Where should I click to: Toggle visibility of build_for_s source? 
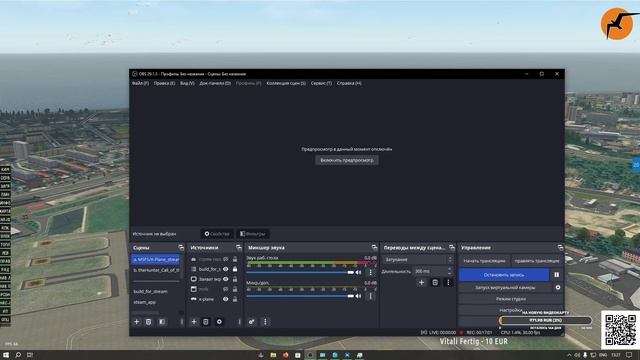(x=225, y=269)
